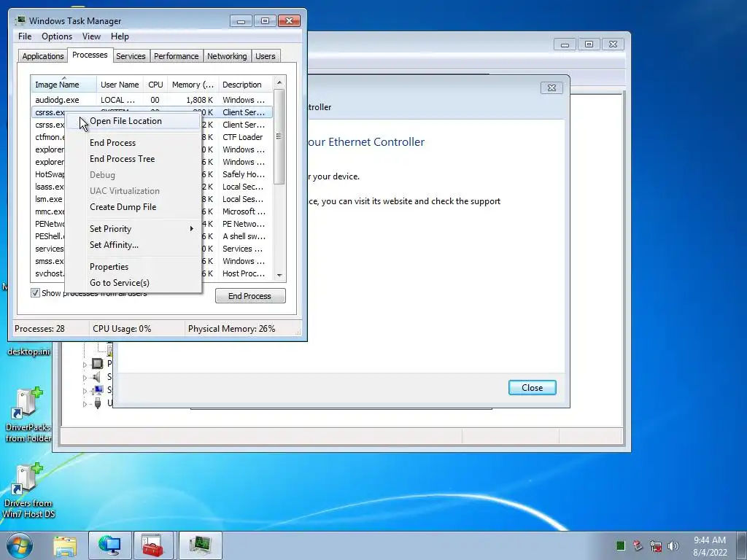Click the USB controller icon in tree
The width and height of the screenshot is (747, 560).
click(98, 403)
